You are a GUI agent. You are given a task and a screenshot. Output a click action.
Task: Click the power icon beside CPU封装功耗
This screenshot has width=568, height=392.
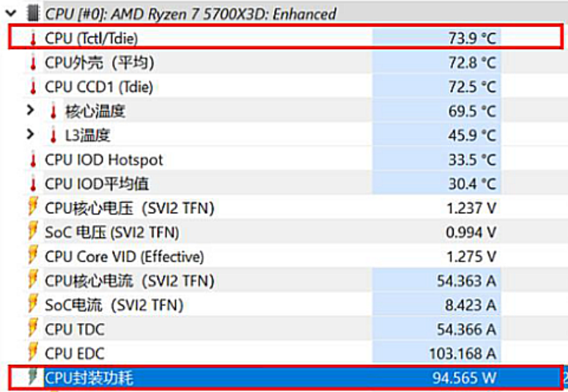point(32,377)
